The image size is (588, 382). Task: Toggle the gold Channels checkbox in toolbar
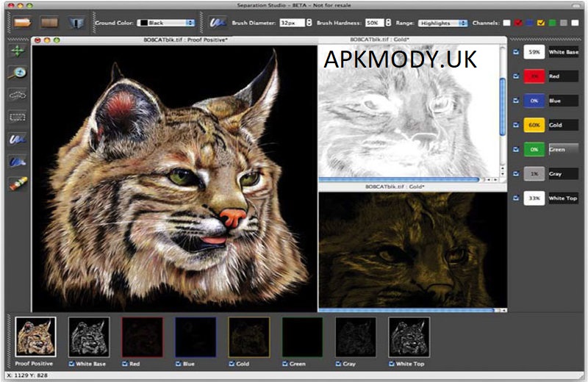pyautogui.click(x=541, y=23)
